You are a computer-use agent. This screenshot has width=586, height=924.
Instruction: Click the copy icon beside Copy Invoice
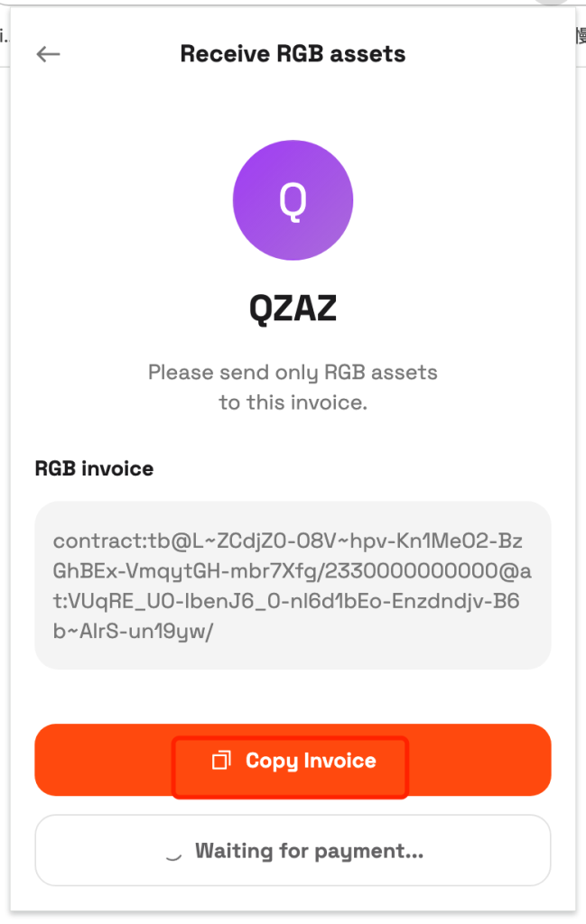[221, 760]
